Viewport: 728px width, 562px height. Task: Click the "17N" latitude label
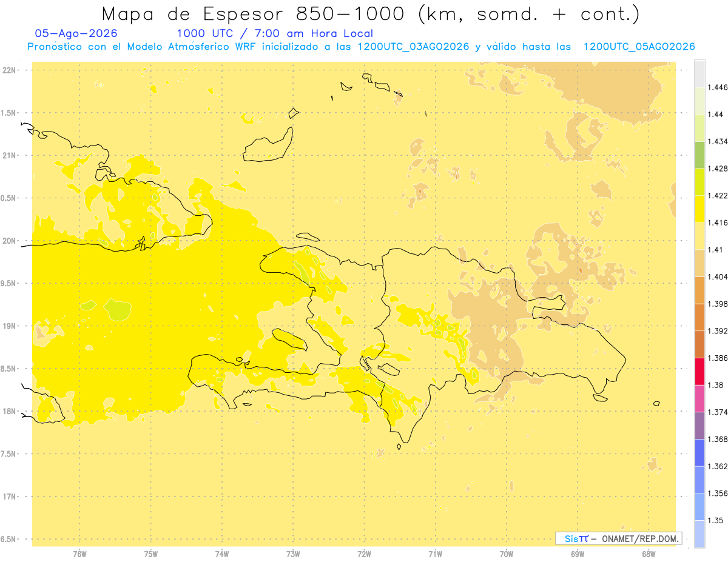point(9,497)
